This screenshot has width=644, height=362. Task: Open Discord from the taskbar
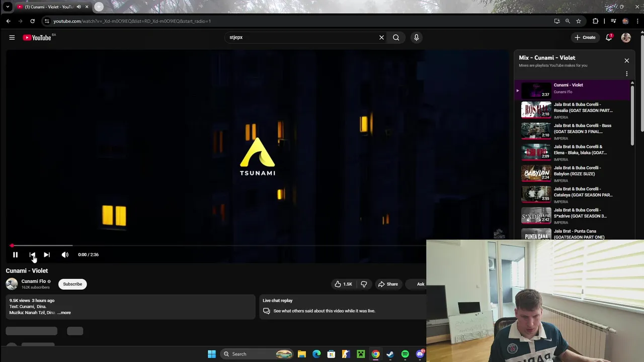point(420,354)
